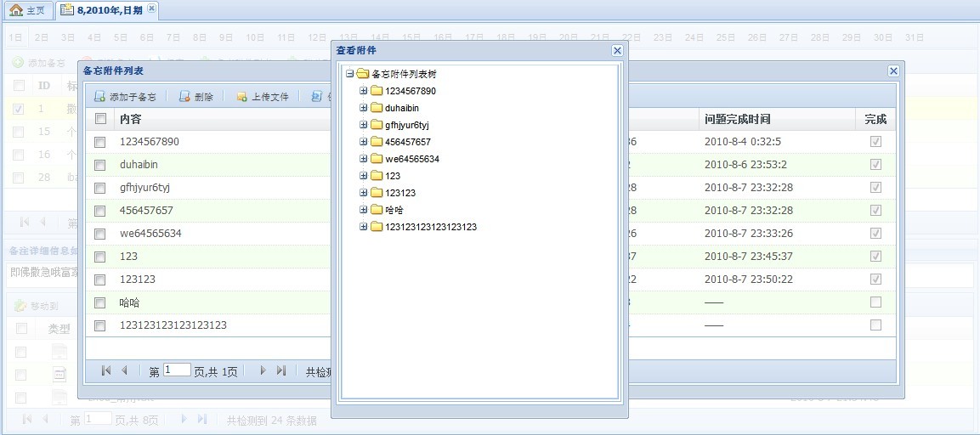Click the 内容 column header

click(131, 119)
